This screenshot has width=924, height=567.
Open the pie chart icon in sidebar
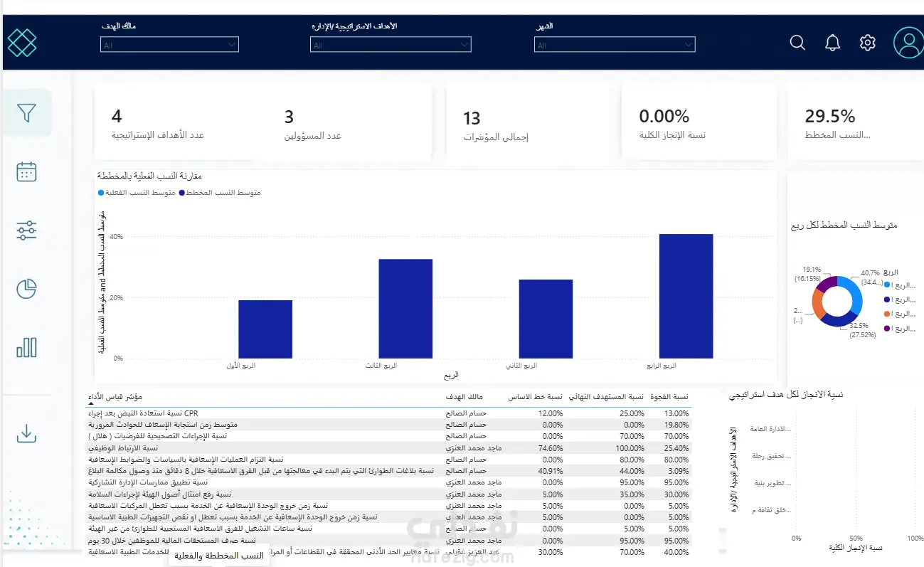point(26,289)
